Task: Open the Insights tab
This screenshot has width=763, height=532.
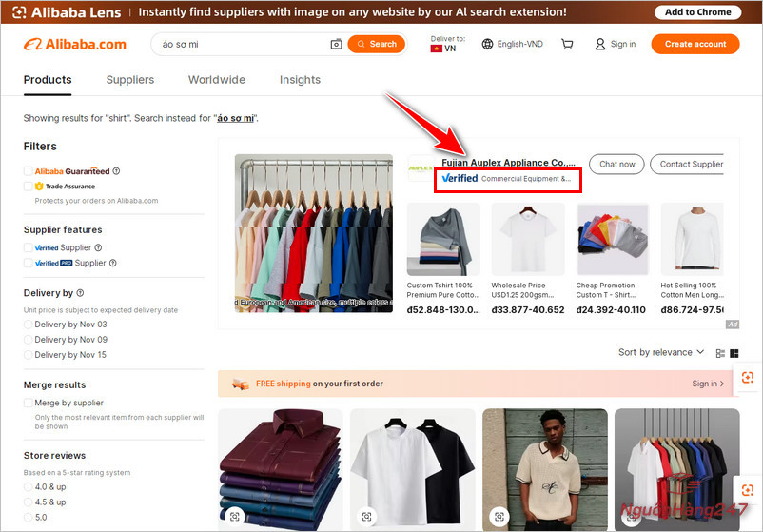Action: [x=300, y=80]
